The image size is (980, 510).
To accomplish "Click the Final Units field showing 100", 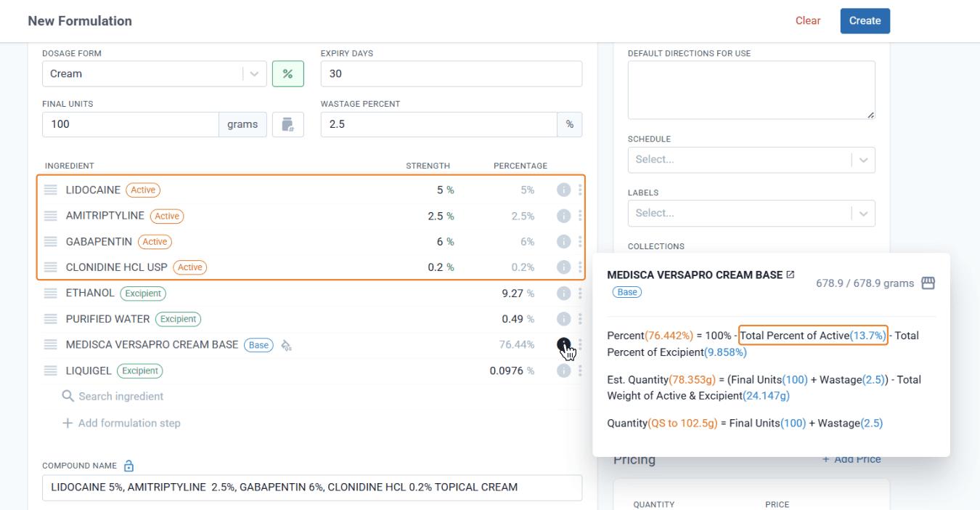I will (x=131, y=124).
